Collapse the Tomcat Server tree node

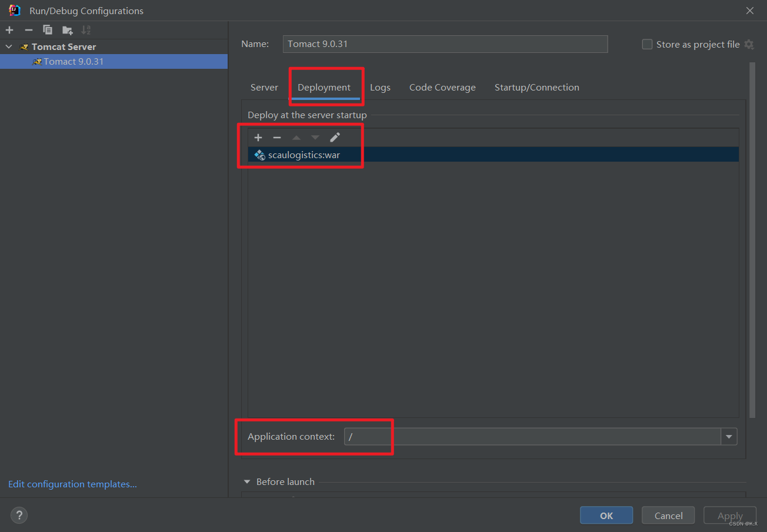9,46
